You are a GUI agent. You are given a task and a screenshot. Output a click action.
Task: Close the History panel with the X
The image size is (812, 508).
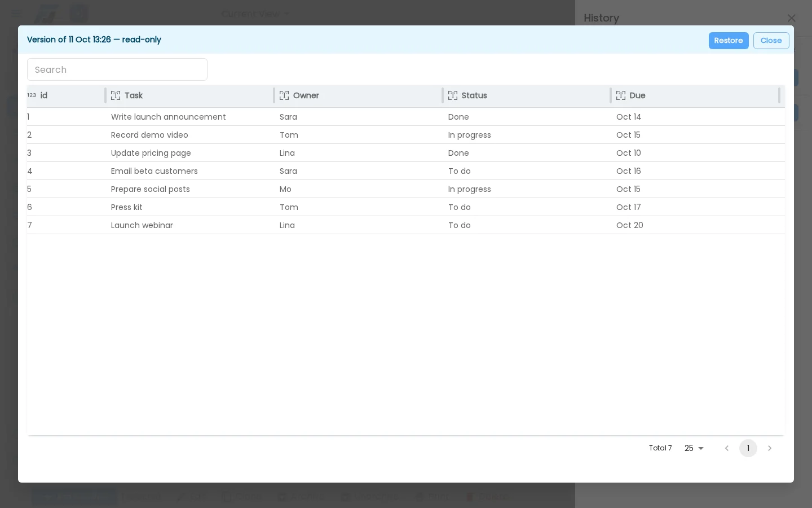(792, 18)
